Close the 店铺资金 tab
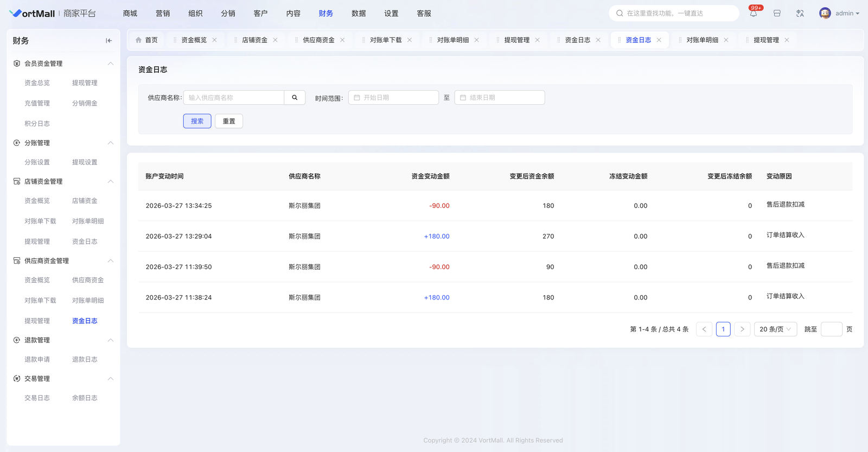Screen dimensions: 868x452 [x=276, y=40]
